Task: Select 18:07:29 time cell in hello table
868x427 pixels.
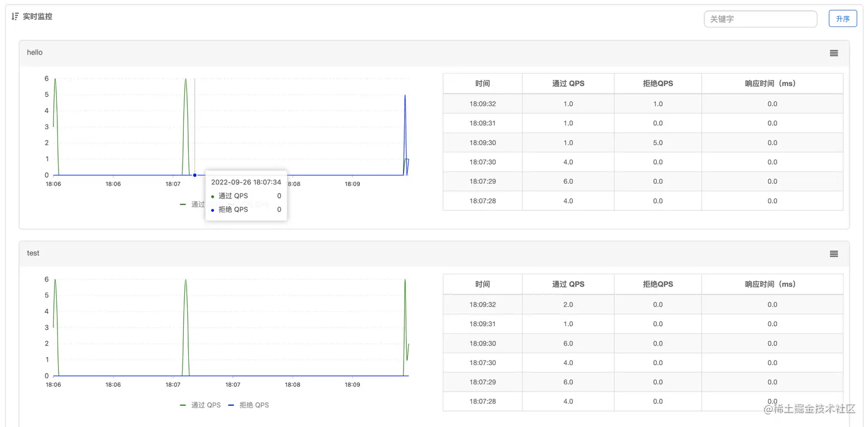Action: 483,181
